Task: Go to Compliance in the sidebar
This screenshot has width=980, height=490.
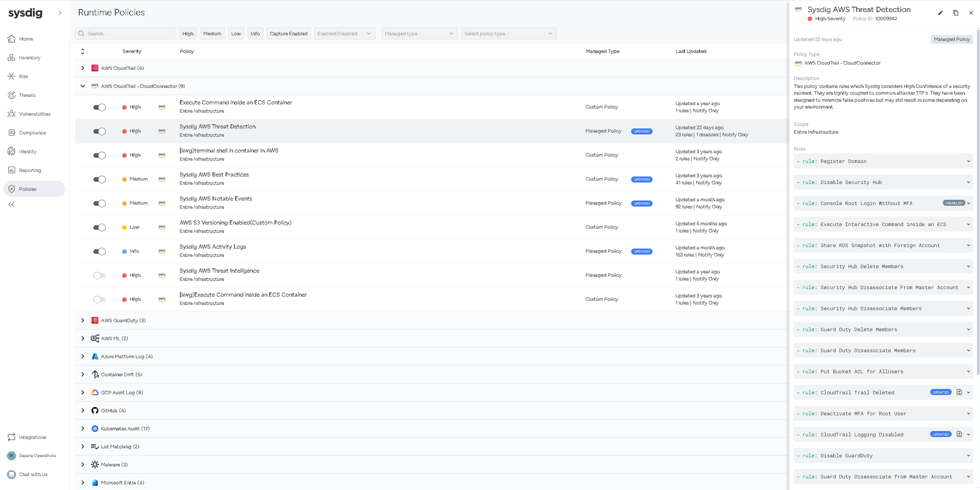Action: coord(32,133)
